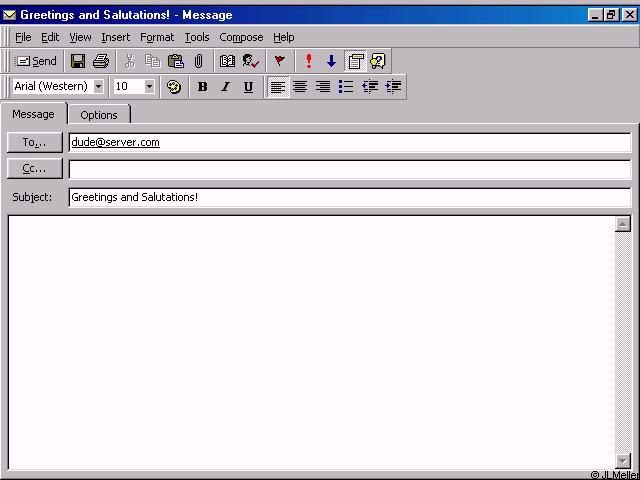Restore down the message window
This screenshot has width=640, height=480.
pyautogui.click(x=611, y=15)
